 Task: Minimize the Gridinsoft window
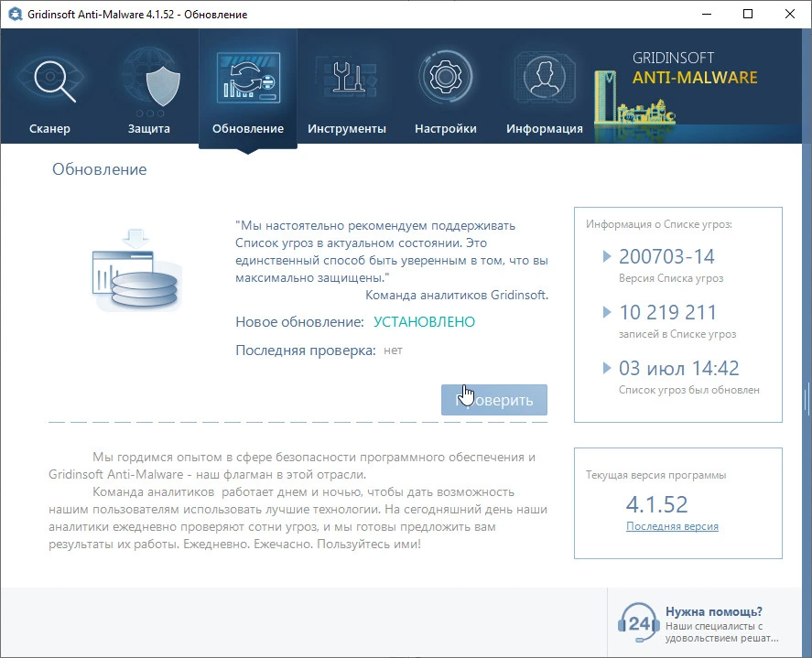click(x=707, y=14)
